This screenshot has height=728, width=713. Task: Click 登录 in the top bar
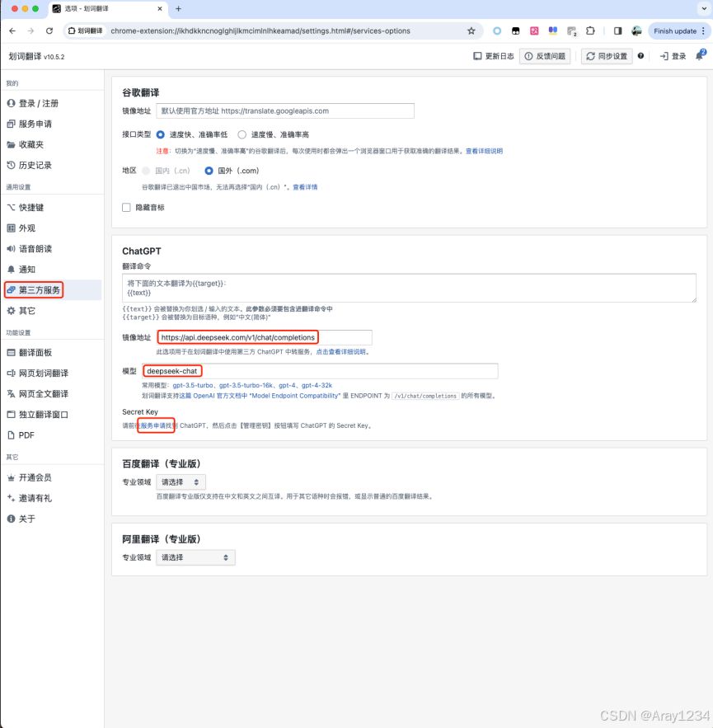click(673, 56)
